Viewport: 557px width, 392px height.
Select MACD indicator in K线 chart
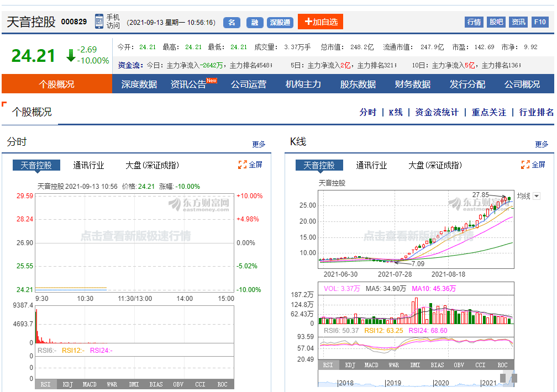pyautogui.click(x=371, y=365)
